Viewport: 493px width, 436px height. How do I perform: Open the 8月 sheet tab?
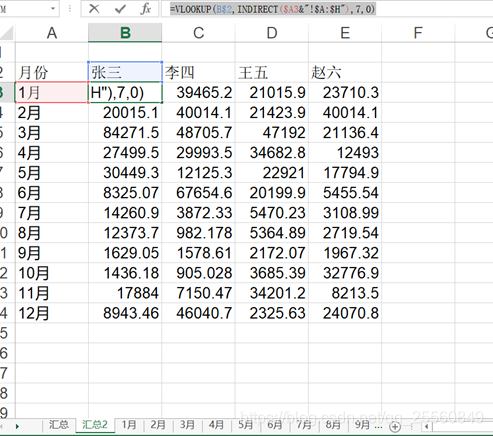click(333, 425)
